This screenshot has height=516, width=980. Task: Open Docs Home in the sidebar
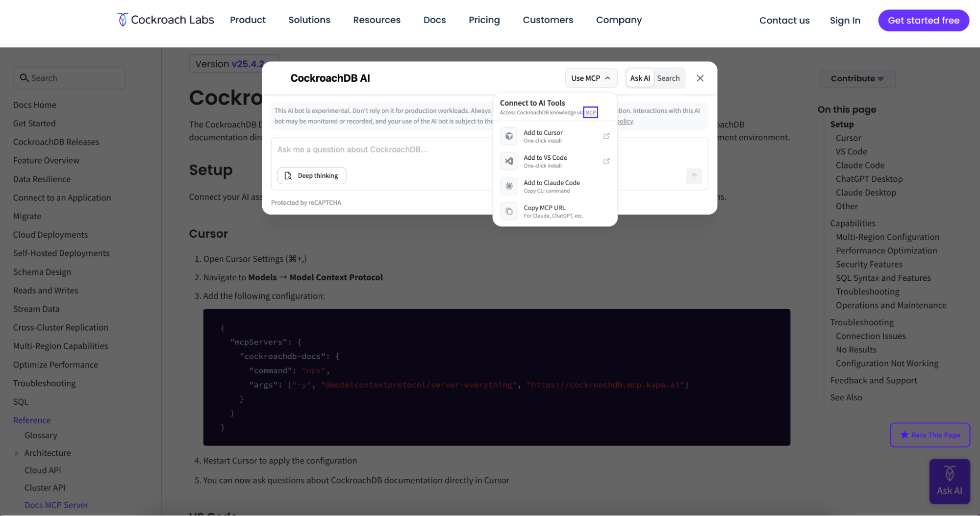tap(34, 105)
